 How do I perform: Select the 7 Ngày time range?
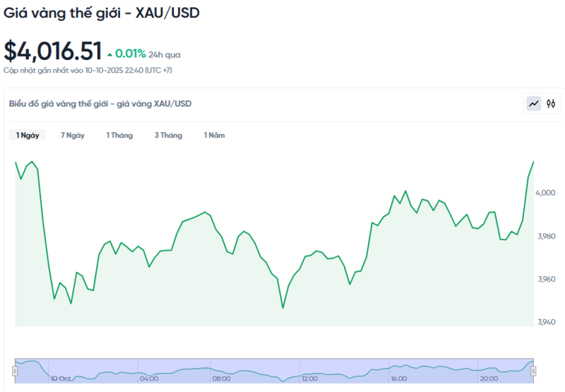[x=73, y=135]
